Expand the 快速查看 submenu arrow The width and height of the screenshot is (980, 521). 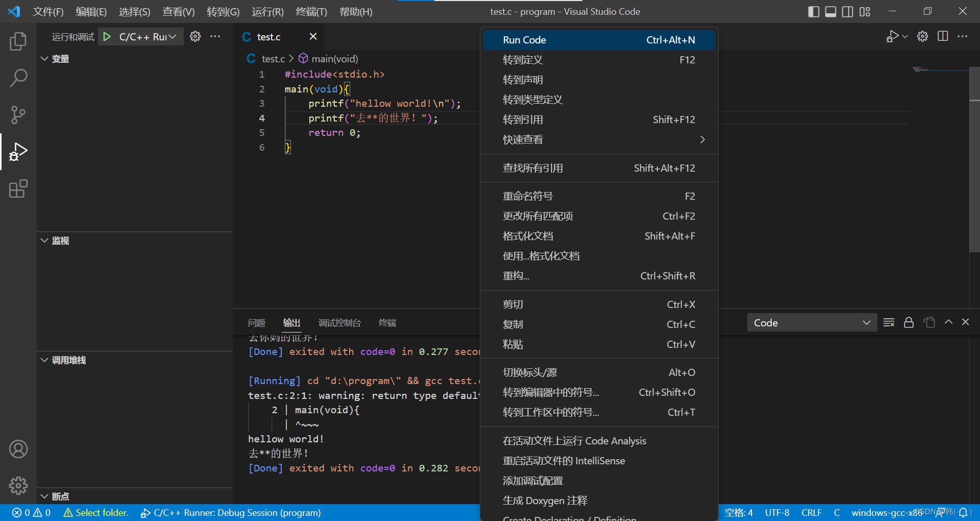click(x=702, y=139)
